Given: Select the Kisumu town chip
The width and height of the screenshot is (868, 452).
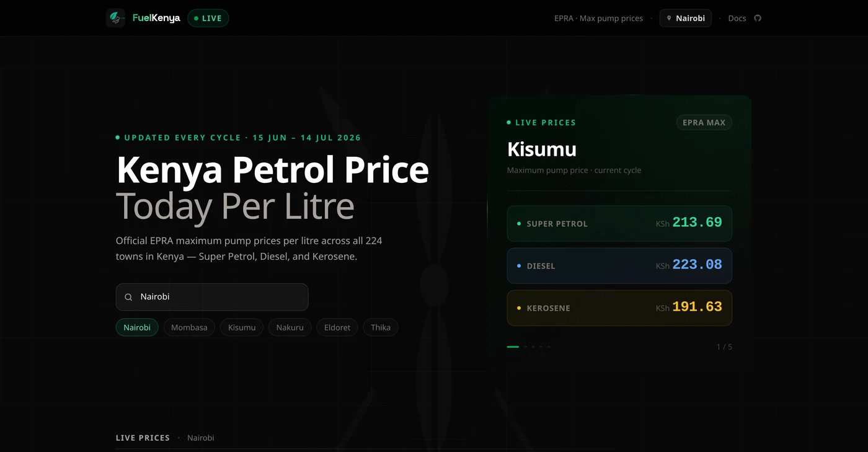Looking at the screenshot, I should (x=242, y=327).
